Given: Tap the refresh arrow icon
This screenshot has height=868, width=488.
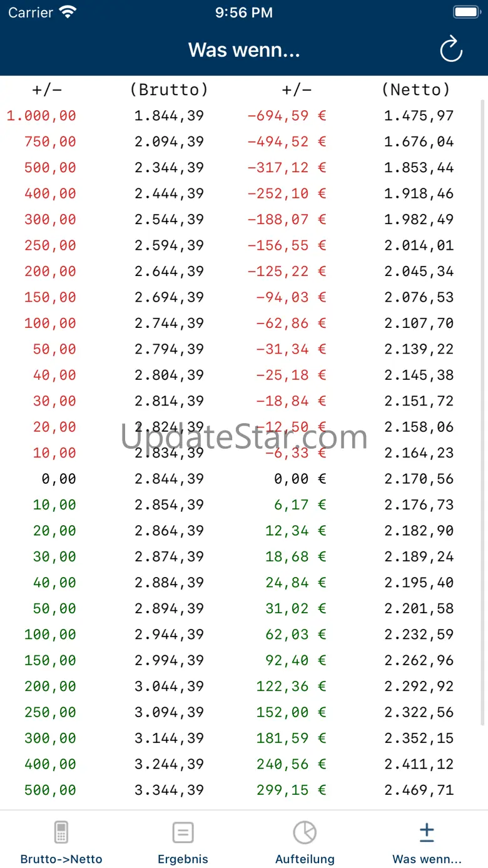Looking at the screenshot, I should coord(450,50).
